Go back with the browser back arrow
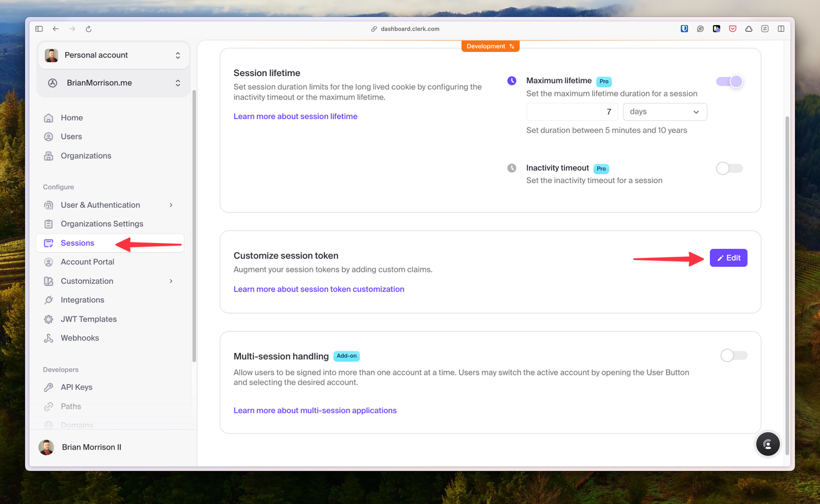The image size is (820, 504). pos(56,29)
